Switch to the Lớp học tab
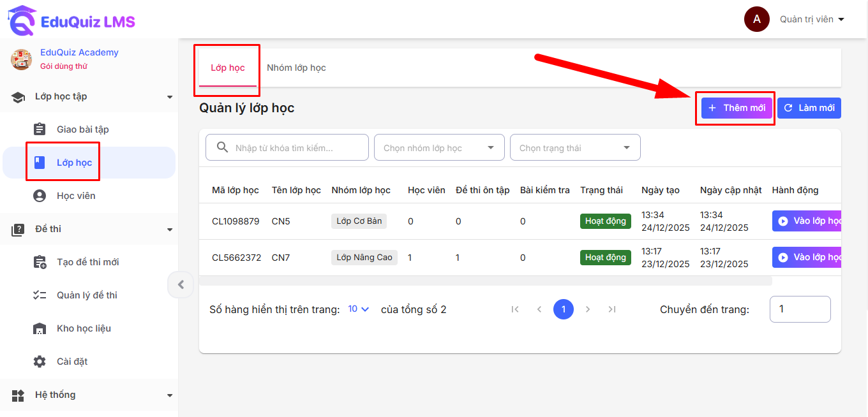Viewport: 868px width, 417px height. point(228,68)
